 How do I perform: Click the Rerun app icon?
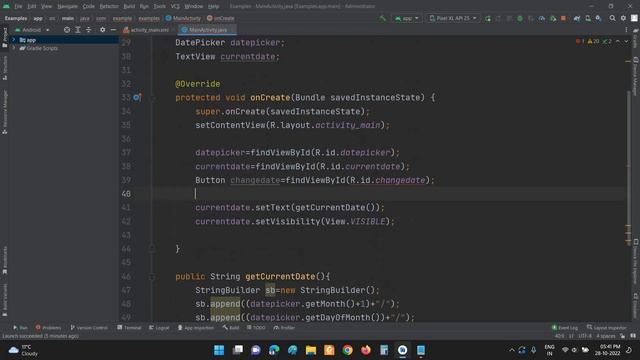tap(488, 18)
